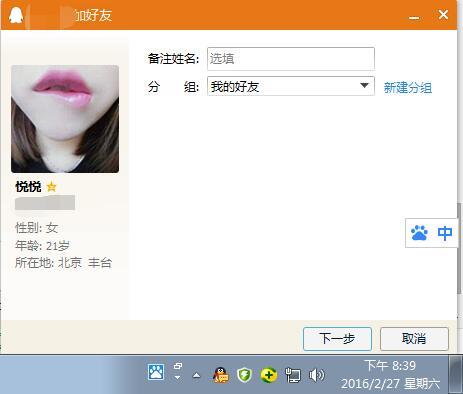Open the small restore-down arrow menu in taskbar
The height and width of the screenshot is (394, 463).
click(178, 371)
